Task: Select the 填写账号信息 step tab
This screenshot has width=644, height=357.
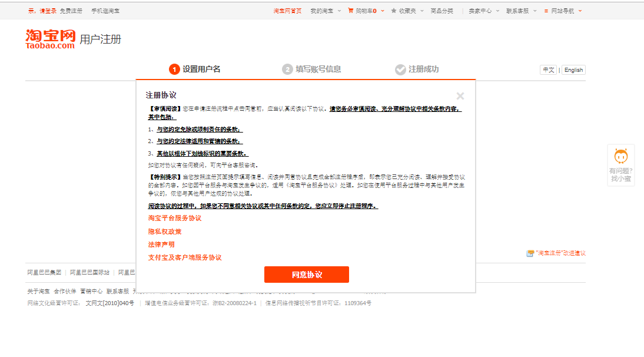Action: [x=311, y=70]
